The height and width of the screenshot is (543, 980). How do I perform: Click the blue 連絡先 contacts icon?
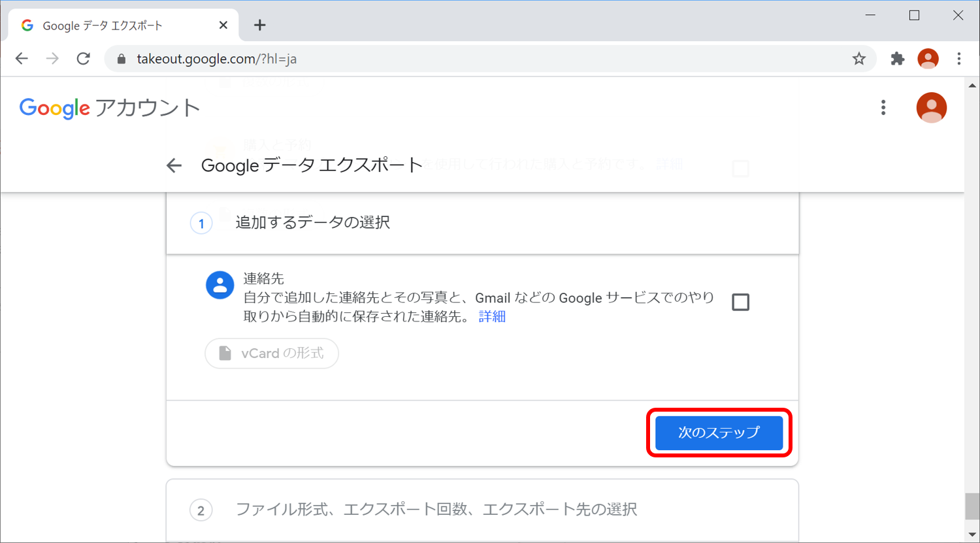[x=220, y=286]
